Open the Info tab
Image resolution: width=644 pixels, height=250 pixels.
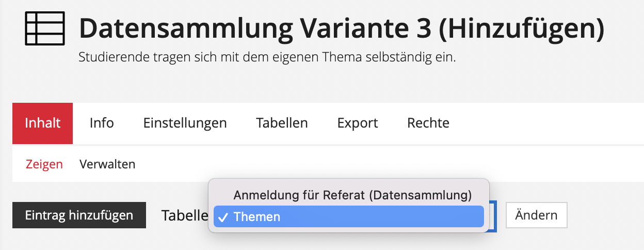click(102, 123)
